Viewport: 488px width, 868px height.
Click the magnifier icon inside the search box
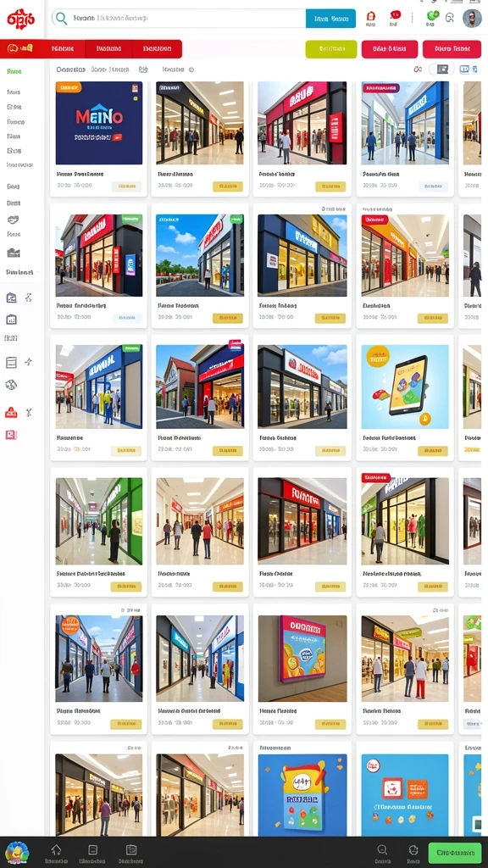click(60, 19)
